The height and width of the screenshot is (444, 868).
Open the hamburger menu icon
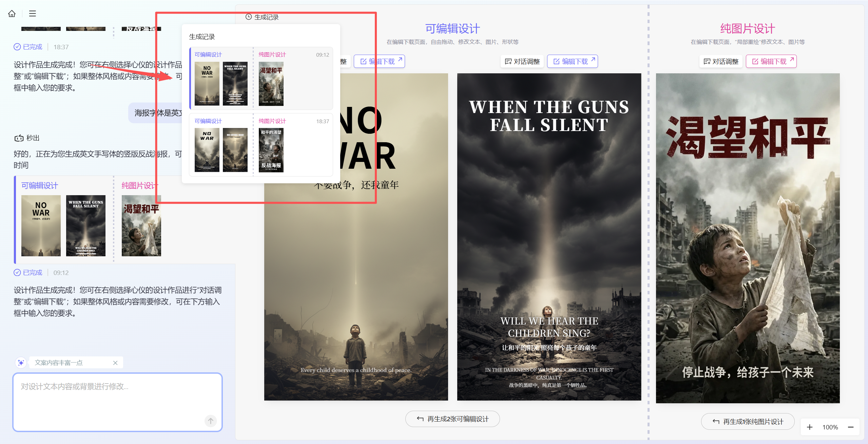pyautogui.click(x=33, y=14)
